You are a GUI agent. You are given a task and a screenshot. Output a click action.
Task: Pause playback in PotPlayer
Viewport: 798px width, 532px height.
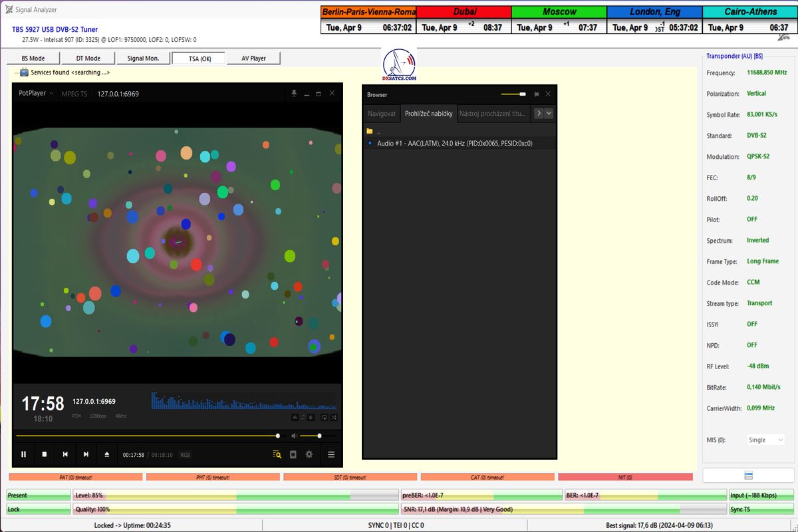click(23, 454)
